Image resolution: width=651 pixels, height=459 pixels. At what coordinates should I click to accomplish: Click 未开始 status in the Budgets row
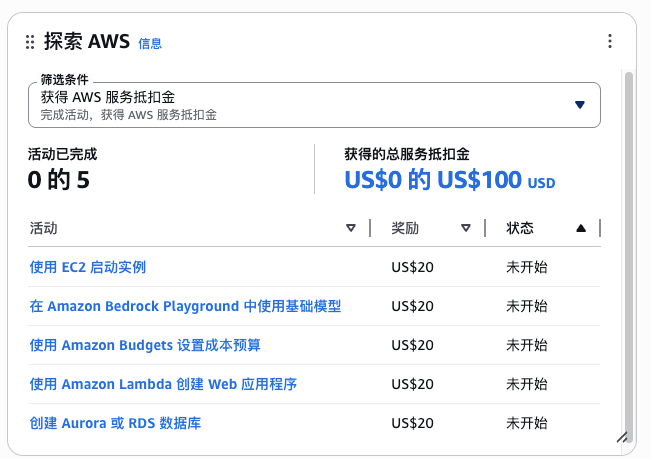[x=526, y=345]
